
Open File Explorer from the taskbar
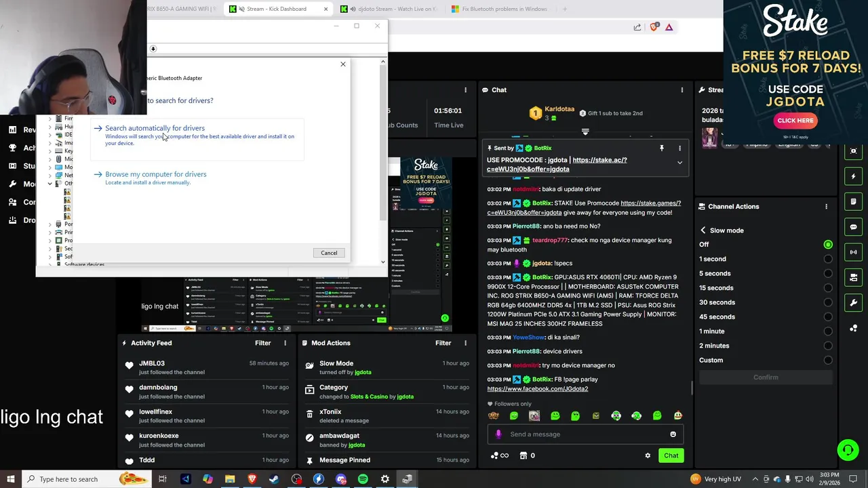point(230,479)
